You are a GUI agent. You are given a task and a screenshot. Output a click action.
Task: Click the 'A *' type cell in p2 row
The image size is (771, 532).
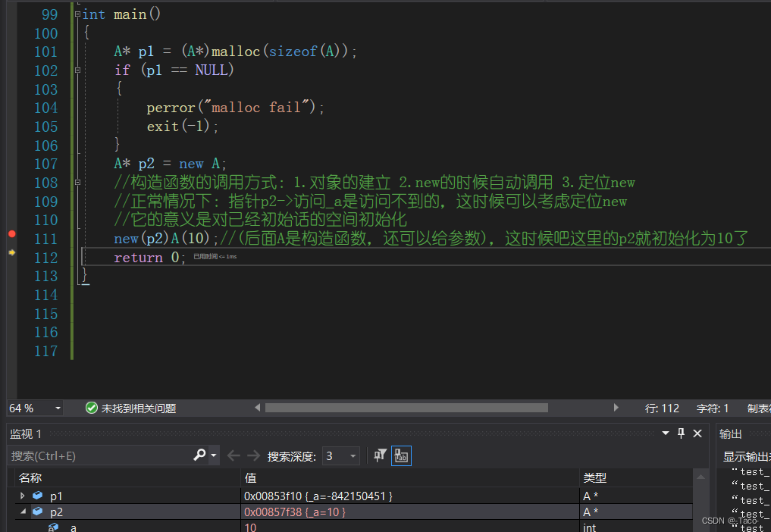pos(591,512)
